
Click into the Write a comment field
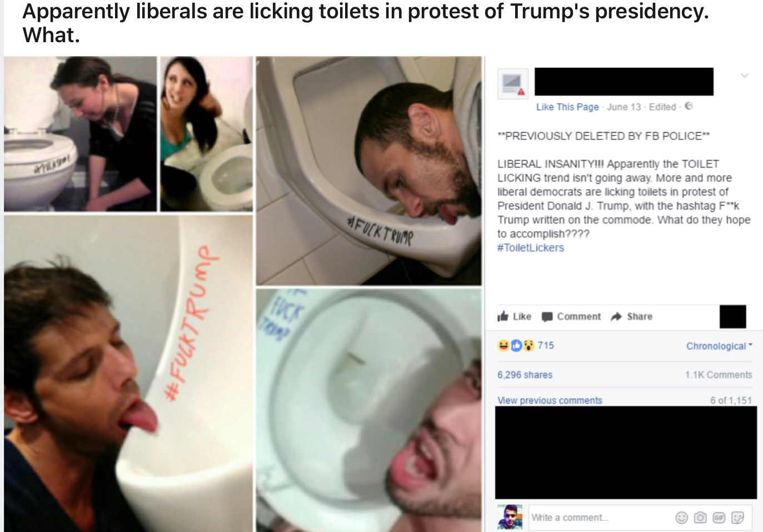click(x=600, y=518)
